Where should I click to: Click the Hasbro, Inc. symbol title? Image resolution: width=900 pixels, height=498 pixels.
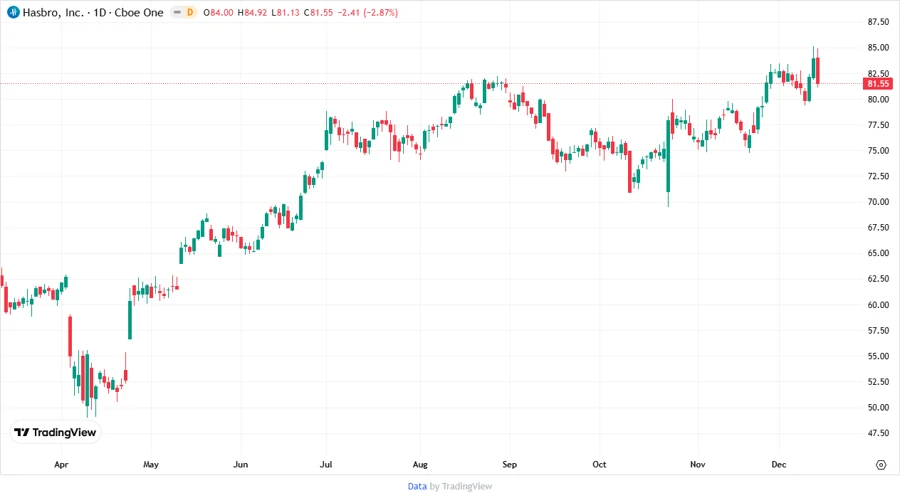tap(53, 12)
